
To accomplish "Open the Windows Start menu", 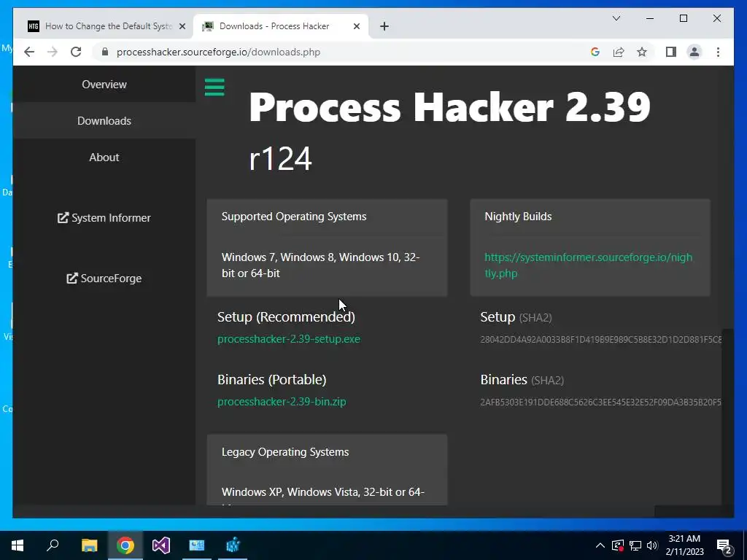I will [x=18, y=545].
